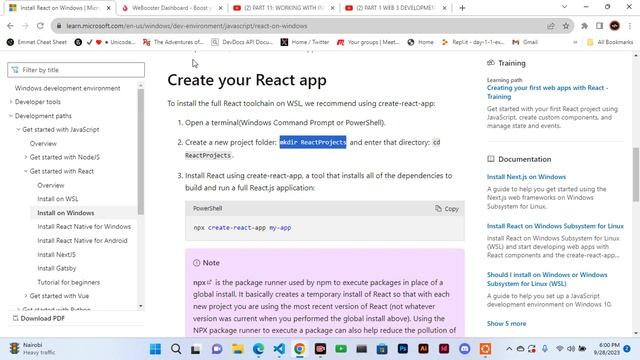The height and width of the screenshot is (360, 640).
Task: Show hidden bookmarks overflow chevron
Action: [575, 42]
